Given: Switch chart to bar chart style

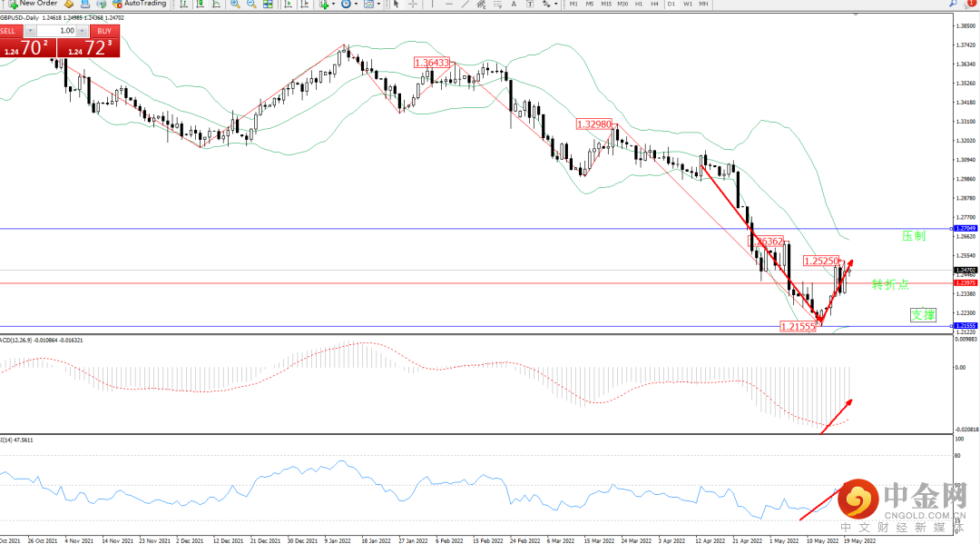Looking at the screenshot, I should [x=183, y=4].
